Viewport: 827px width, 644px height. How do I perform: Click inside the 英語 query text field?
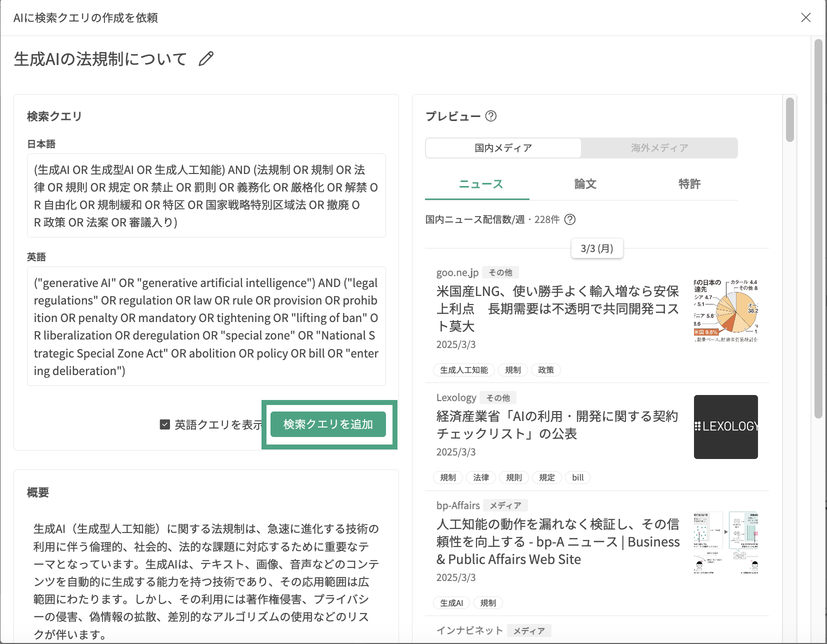206,326
